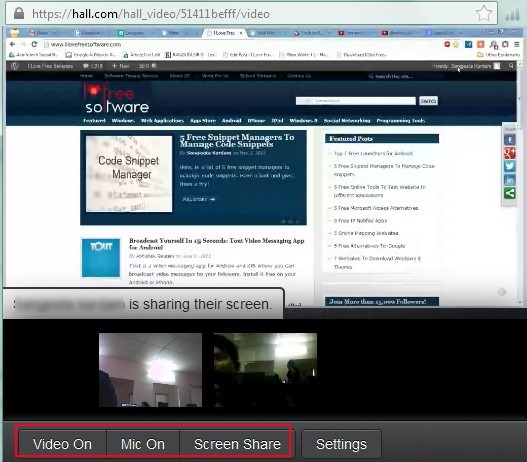This screenshot has width=527, height=462.
Task: Bookmark page with star icon in address bar
Action: pos(484,13)
